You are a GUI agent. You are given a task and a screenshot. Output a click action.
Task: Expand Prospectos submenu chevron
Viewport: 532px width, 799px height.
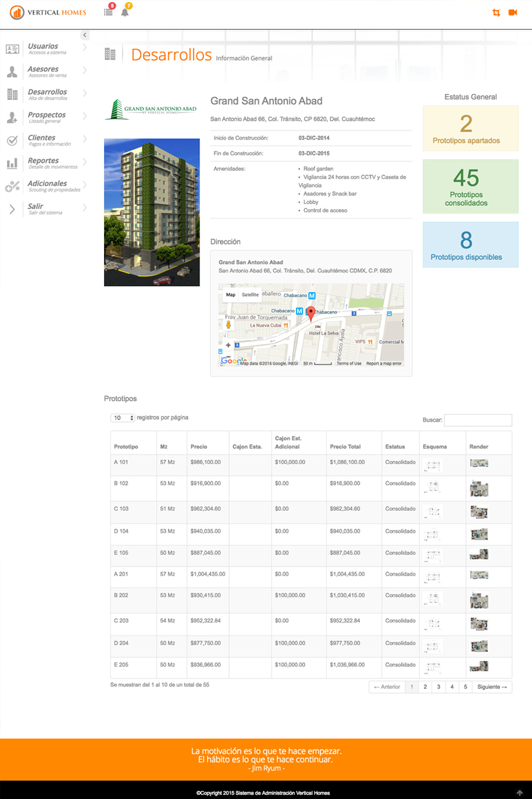tap(85, 116)
